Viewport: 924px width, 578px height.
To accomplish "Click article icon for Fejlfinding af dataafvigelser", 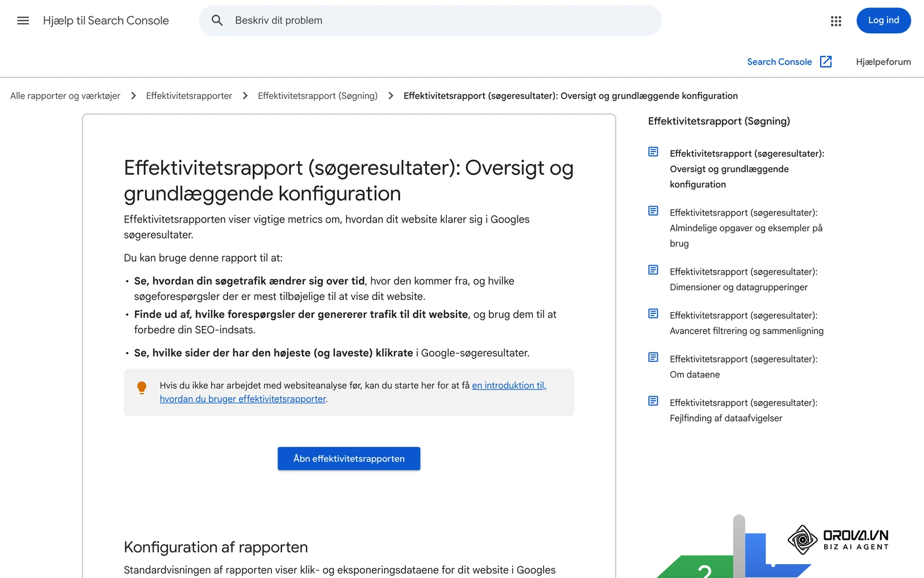I will [653, 401].
